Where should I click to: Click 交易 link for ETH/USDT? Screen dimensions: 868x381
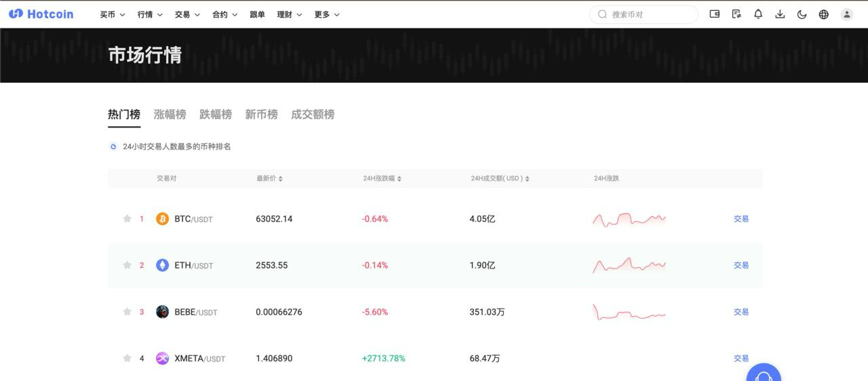[x=741, y=265]
